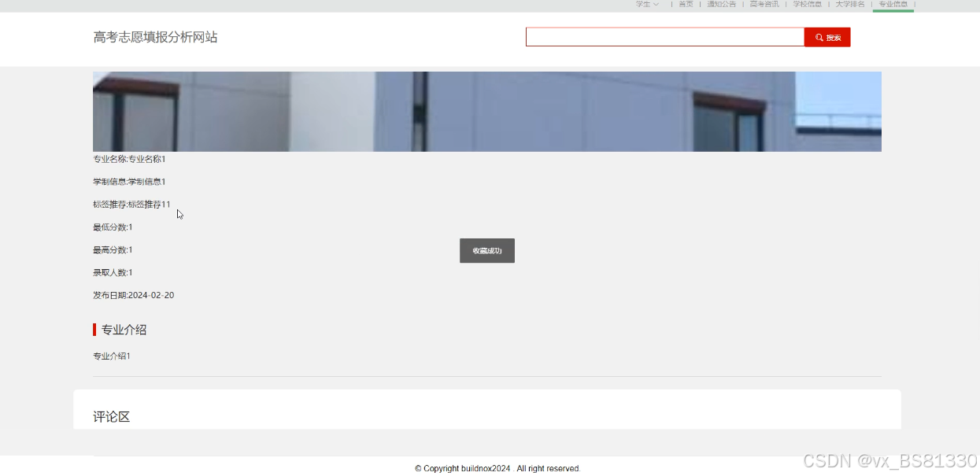Click the 专业介绍1 description text
Image resolution: width=980 pixels, height=476 pixels.
(112, 356)
